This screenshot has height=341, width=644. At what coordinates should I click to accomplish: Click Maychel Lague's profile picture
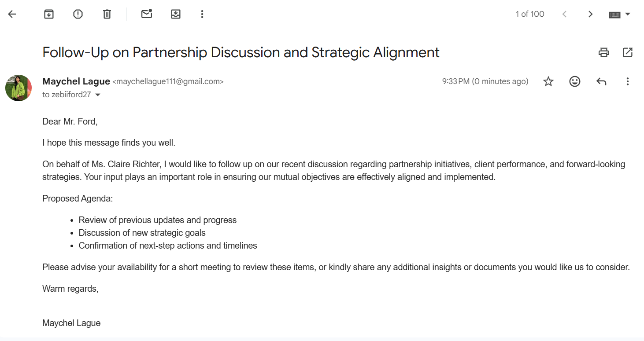coord(19,88)
